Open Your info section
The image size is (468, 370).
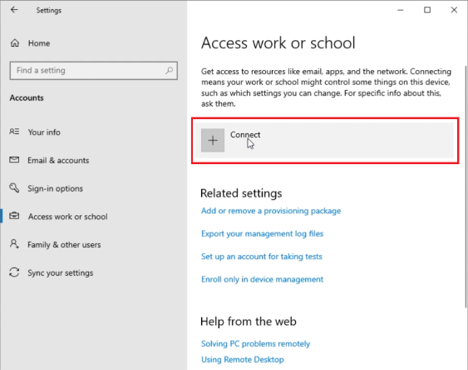point(44,132)
